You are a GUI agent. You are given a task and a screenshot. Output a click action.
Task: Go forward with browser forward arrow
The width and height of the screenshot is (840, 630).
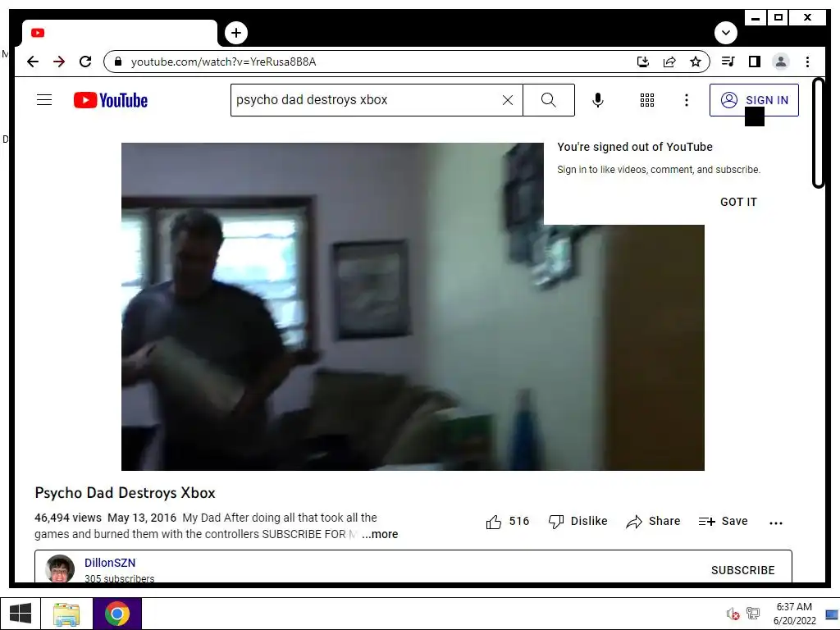point(59,62)
